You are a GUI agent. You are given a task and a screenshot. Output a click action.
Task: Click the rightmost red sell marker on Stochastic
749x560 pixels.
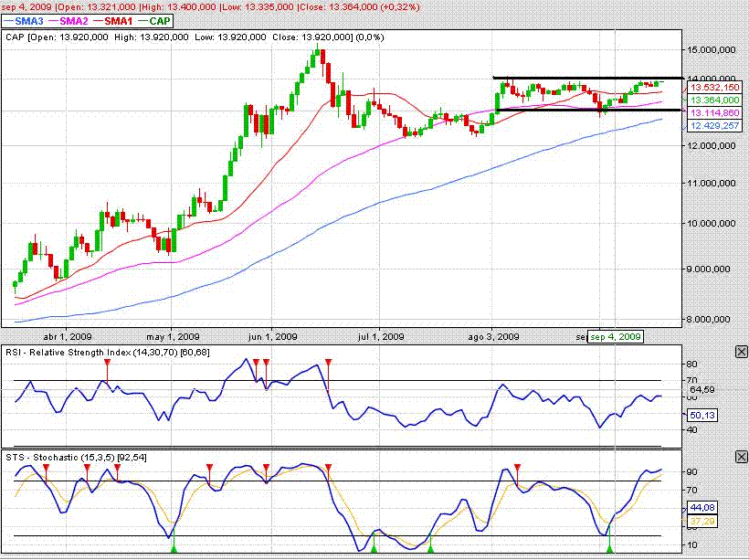point(517,468)
